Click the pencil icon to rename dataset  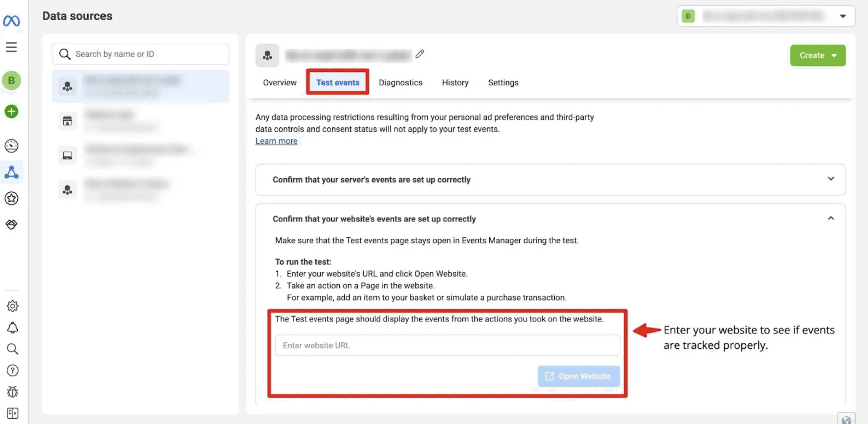pyautogui.click(x=420, y=54)
